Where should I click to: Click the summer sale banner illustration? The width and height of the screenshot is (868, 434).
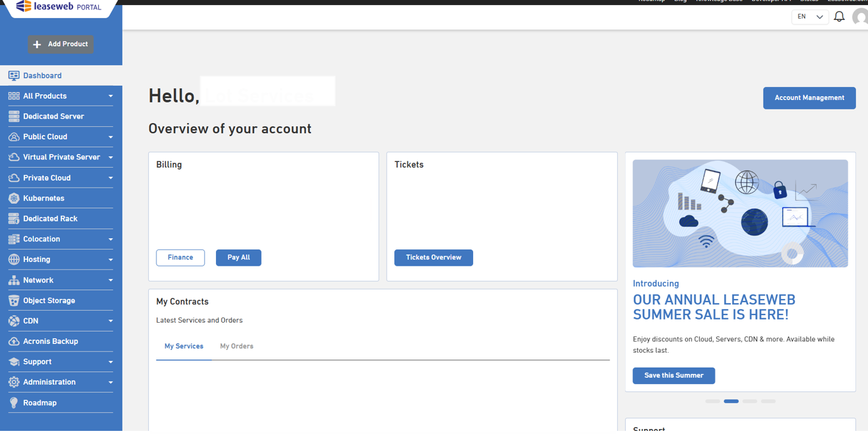(x=740, y=214)
